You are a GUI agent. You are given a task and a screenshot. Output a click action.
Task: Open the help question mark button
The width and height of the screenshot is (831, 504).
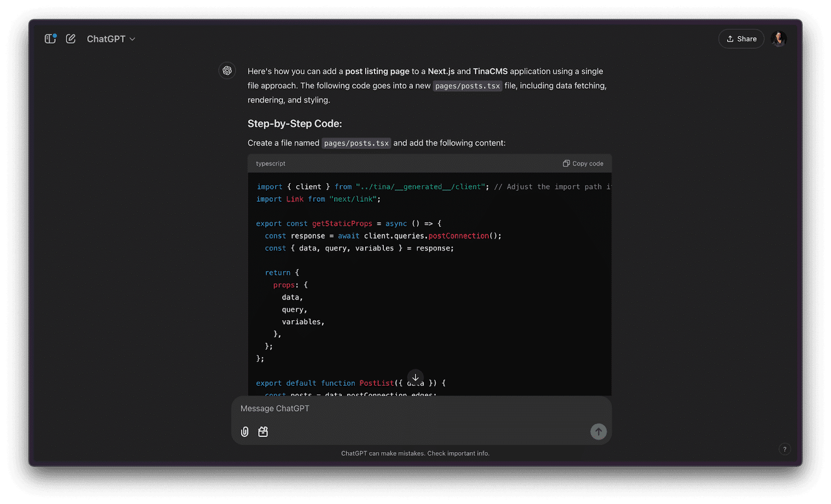785,449
